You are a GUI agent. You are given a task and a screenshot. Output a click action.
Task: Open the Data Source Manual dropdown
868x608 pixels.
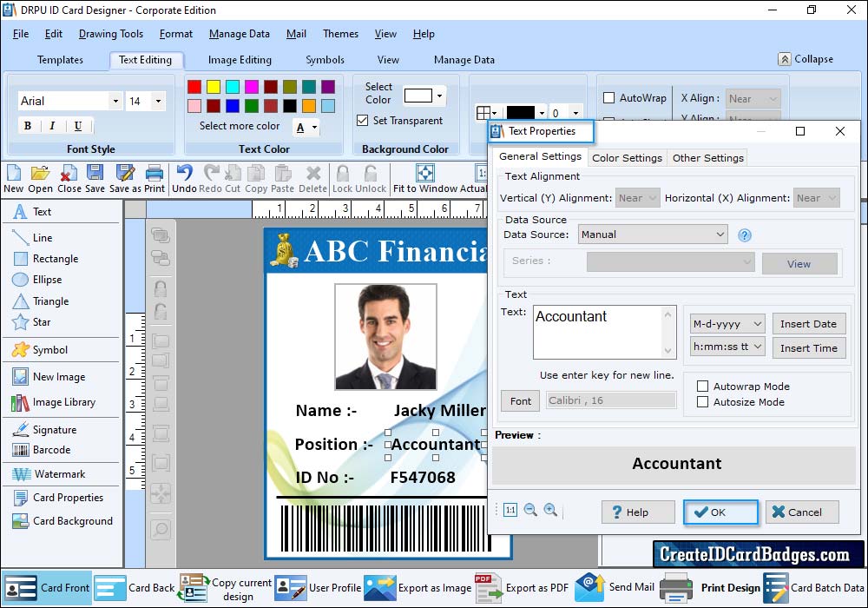[x=653, y=235]
